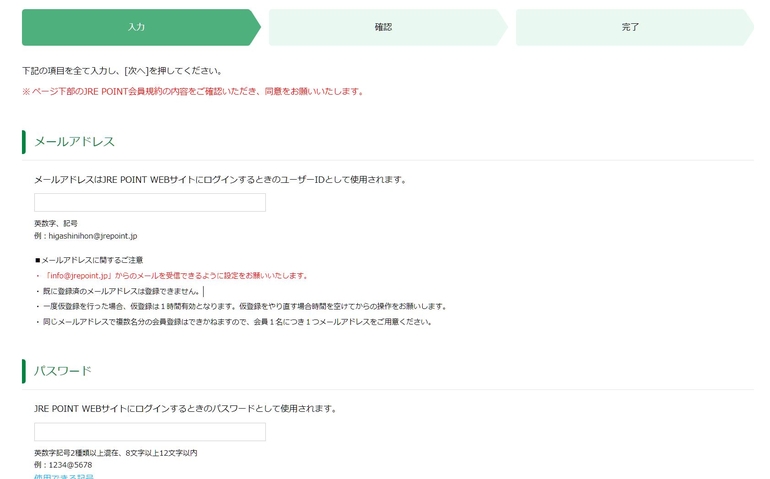Click the 同じメールアドレスで複数名分 notice line
This screenshot has height=479, width=770.
pos(234,322)
